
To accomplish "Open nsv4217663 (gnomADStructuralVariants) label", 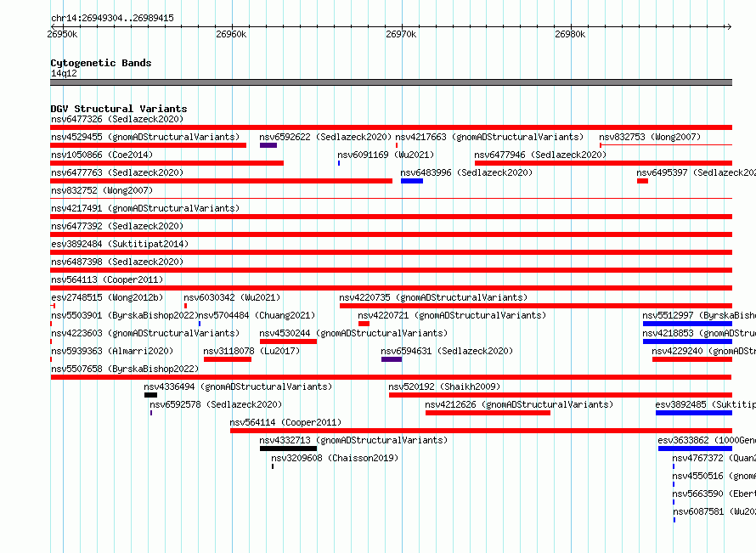I will [489, 137].
